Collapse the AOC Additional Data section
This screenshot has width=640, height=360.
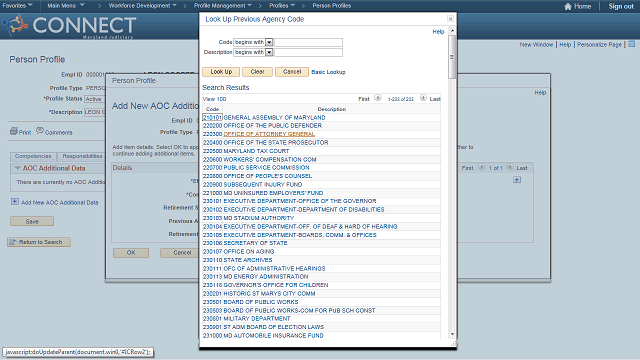point(18,168)
